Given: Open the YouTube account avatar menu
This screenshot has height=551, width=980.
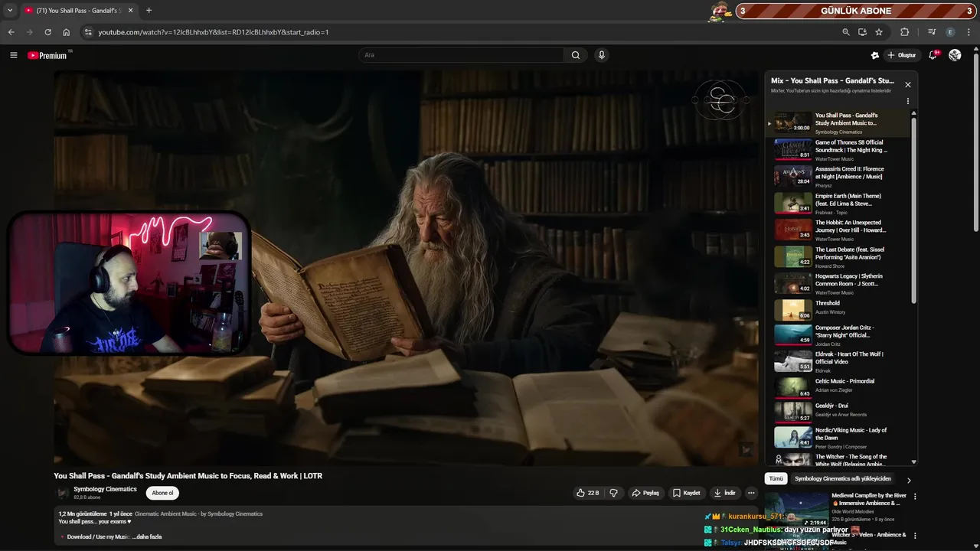Looking at the screenshot, I should coord(955,55).
